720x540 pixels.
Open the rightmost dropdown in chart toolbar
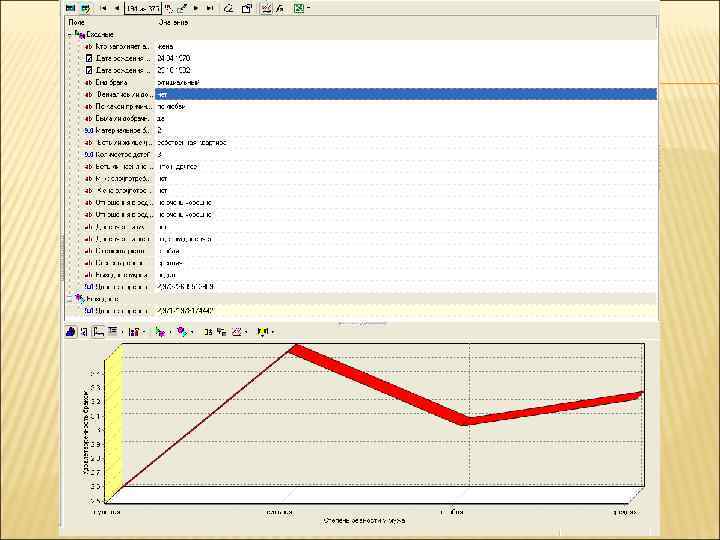273,331
